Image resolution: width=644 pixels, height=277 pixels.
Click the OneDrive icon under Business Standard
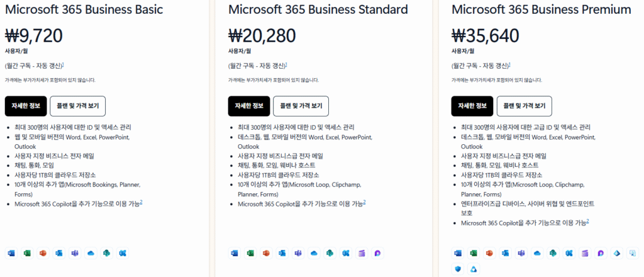click(313, 252)
